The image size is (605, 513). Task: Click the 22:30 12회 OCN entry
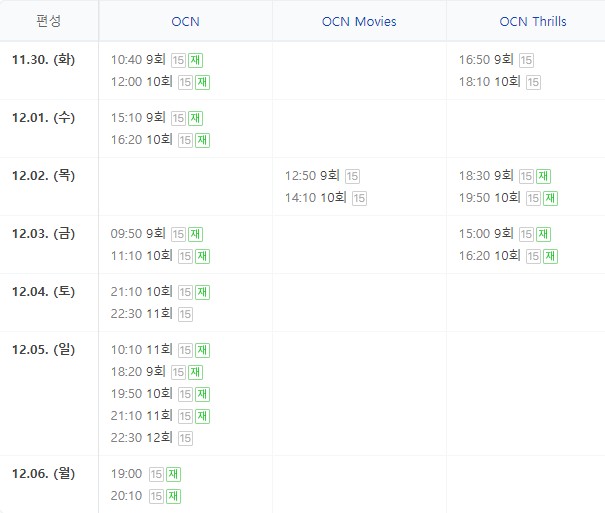[142, 438]
